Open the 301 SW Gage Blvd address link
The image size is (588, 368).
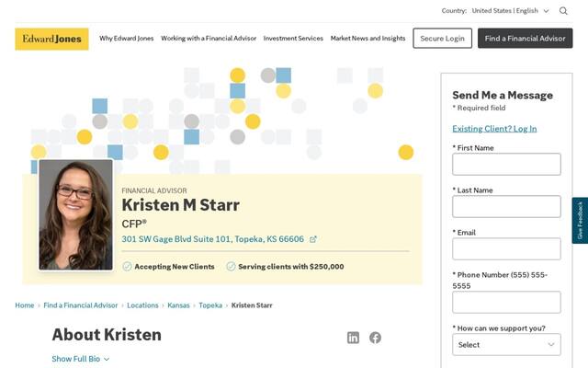pyautogui.click(x=212, y=239)
